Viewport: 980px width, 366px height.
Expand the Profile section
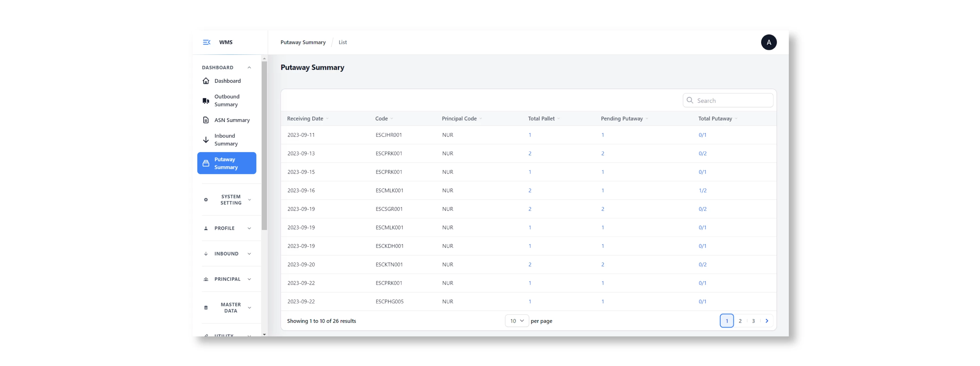tap(227, 228)
